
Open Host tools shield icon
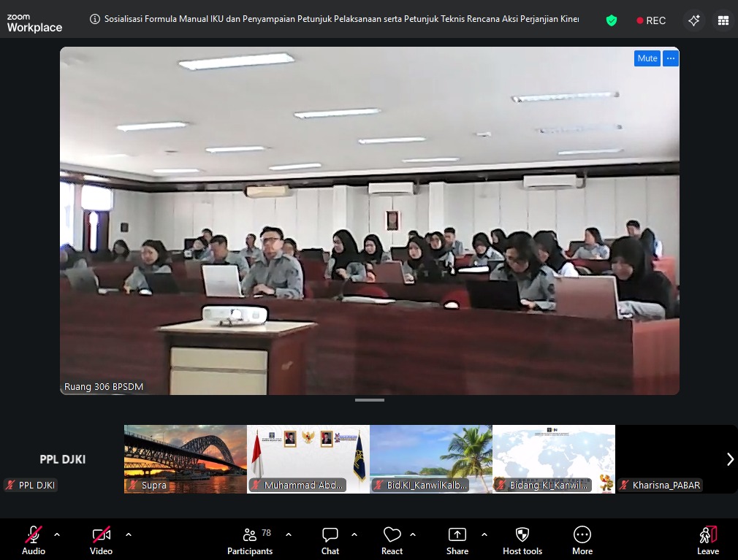(522, 541)
